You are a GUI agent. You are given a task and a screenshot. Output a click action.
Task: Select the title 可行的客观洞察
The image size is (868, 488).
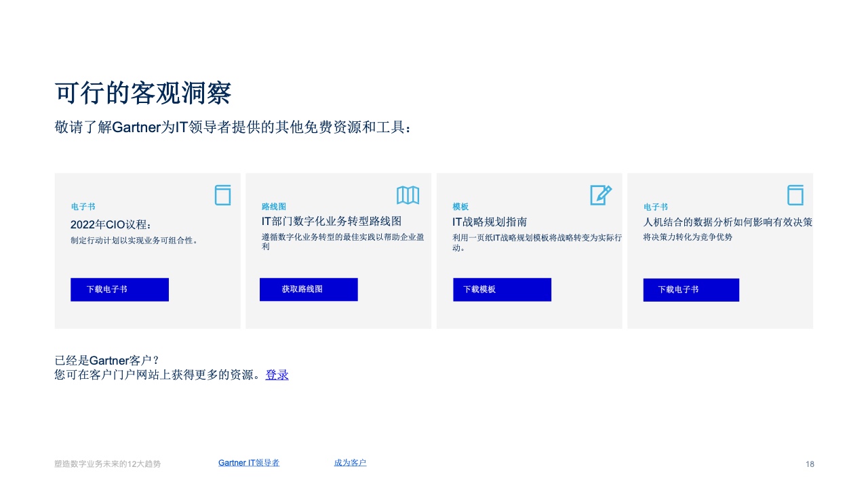[x=143, y=93]
